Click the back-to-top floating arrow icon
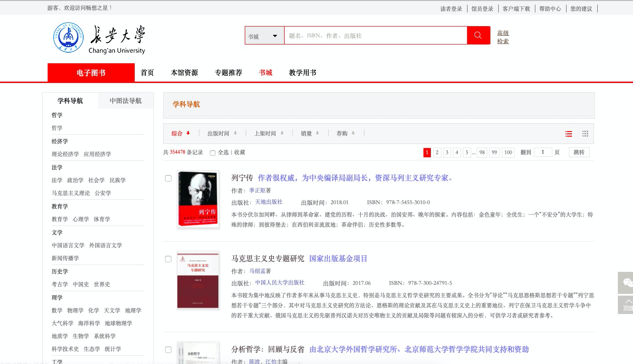The height and width of the screenshot is (364, 633). pos(626,305)
